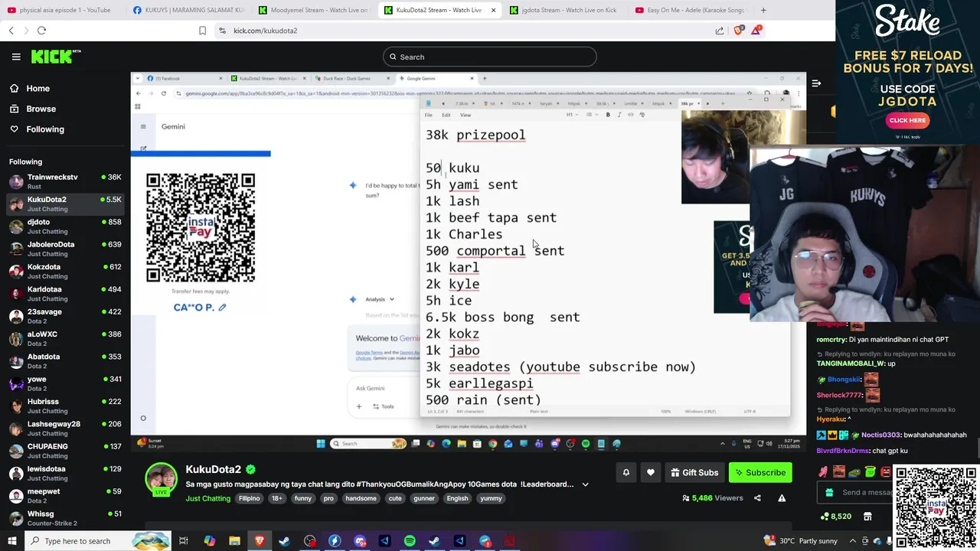The image size is (980, 551).
Task: Open Brave Shields lion icon
Action: click(x=738, y=31)
